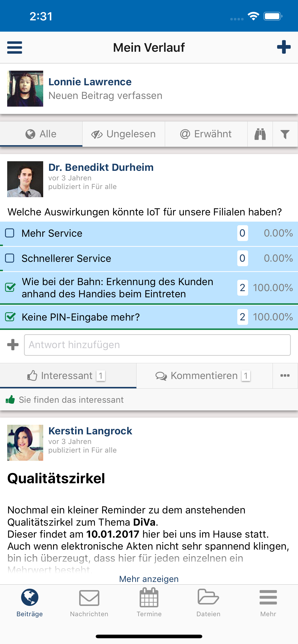Open the funnel filter options
Image resolution: width=298 pixels, height=644 pixels.
click(x=285, y=134)
